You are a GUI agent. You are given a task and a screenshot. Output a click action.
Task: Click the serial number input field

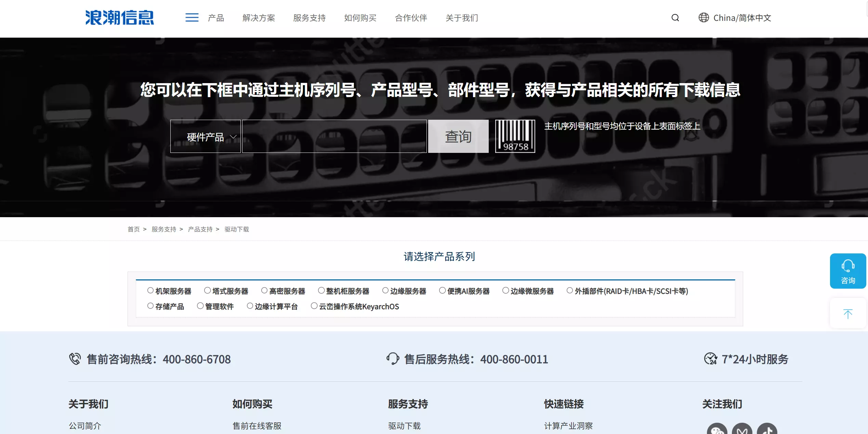[x=334, y=136]
